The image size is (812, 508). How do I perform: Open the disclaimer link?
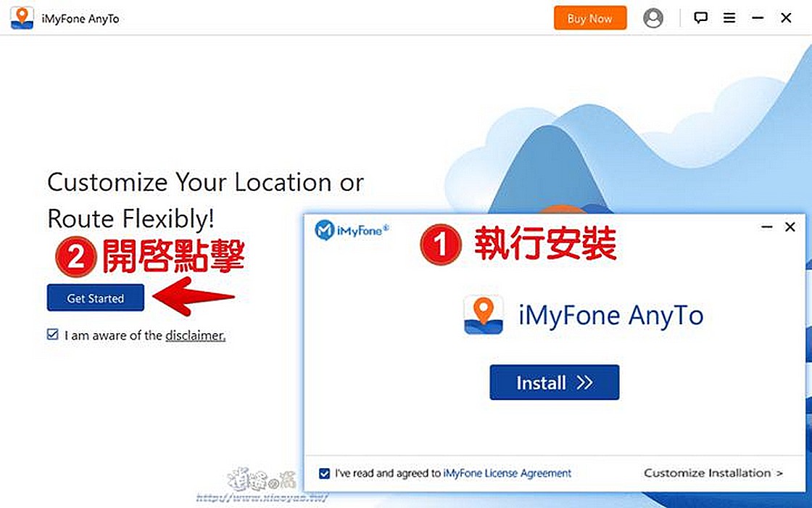point(194,335)
